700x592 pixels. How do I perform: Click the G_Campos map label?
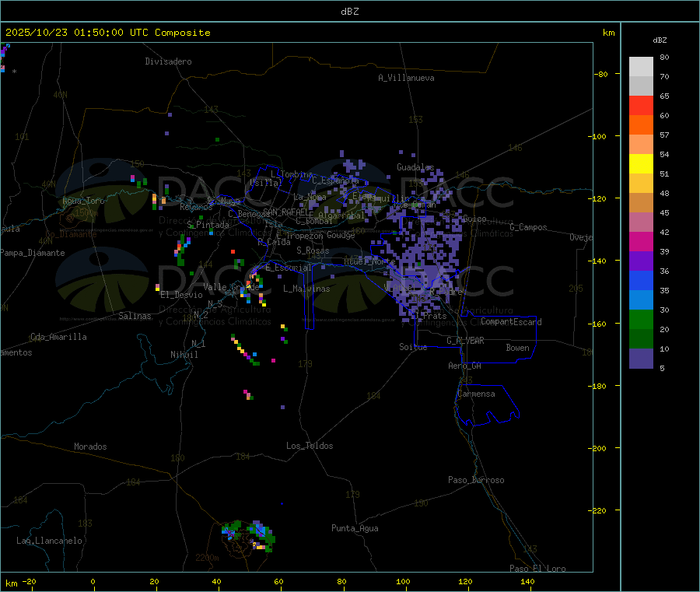pyautogui.click(x=529, y=227)
